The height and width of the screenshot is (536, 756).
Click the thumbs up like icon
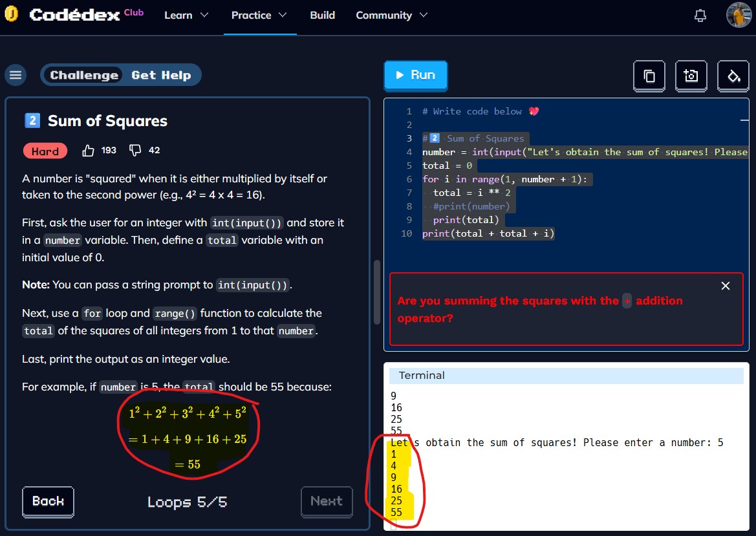[88, 151]
